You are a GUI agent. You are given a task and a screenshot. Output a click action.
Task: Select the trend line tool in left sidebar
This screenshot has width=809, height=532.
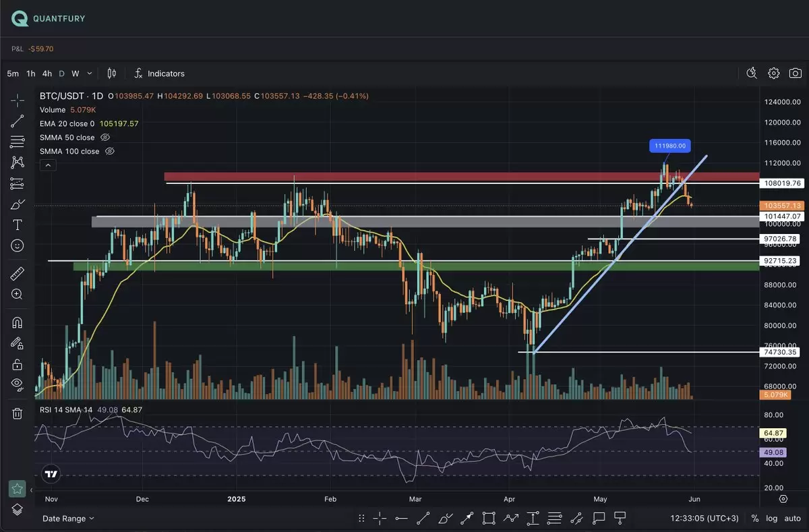click(17, 121)
